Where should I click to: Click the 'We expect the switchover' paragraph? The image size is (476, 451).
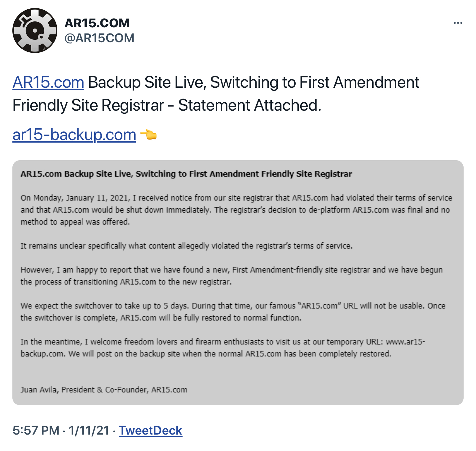(233, 312)
